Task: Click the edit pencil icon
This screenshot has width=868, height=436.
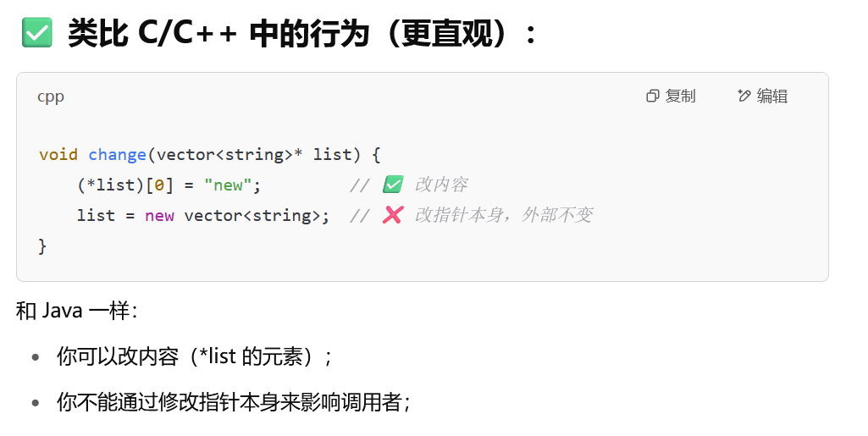Action: [744, 96]
